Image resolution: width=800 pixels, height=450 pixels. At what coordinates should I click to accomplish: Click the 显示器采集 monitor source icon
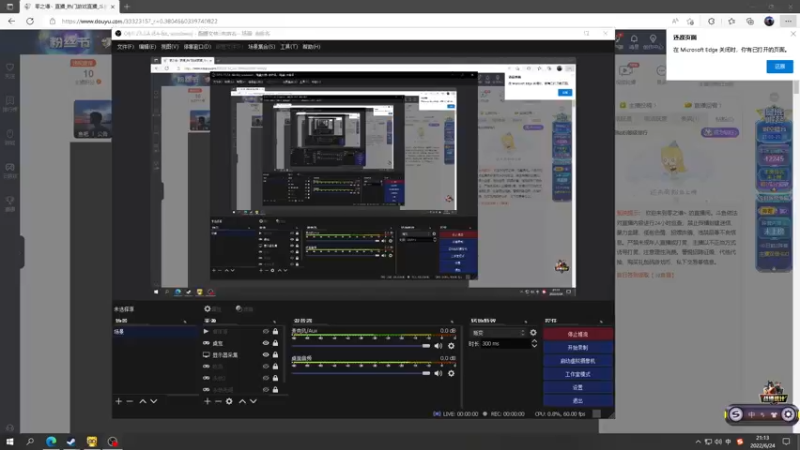pos(206,355)
